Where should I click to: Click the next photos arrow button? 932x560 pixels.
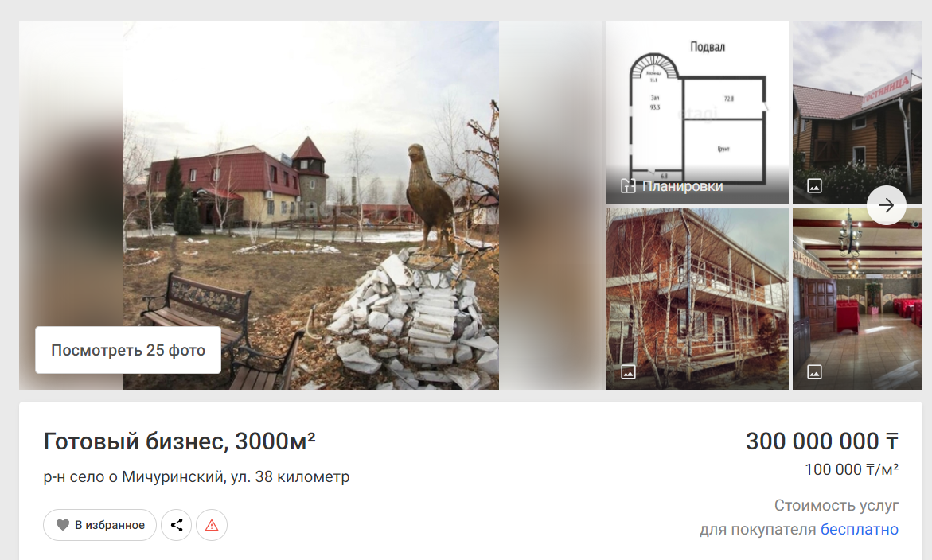pos(886,205)
